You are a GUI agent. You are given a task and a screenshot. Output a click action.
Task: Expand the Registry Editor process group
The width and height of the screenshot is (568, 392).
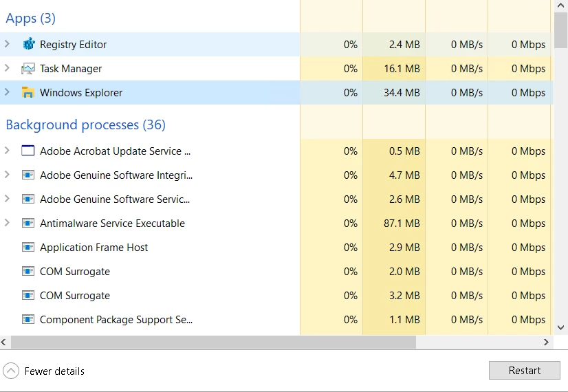coord(7,44)
